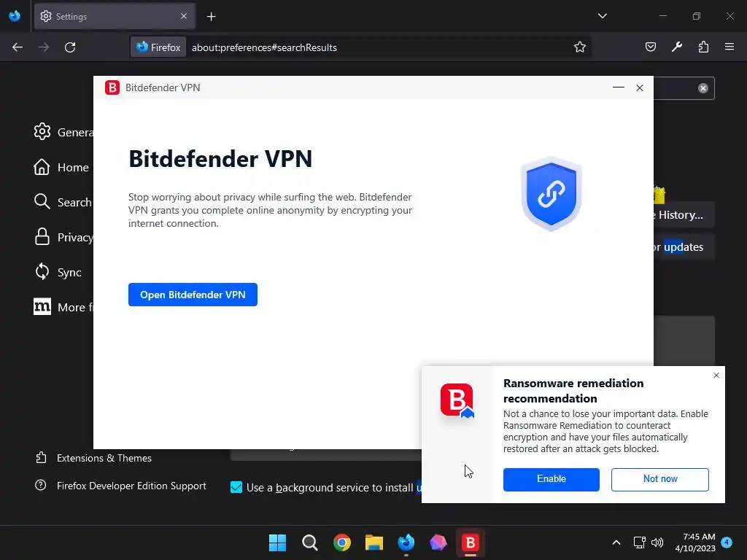Expand the list all tabs chevron
747x560 pixels.
(x=602, y=16)
